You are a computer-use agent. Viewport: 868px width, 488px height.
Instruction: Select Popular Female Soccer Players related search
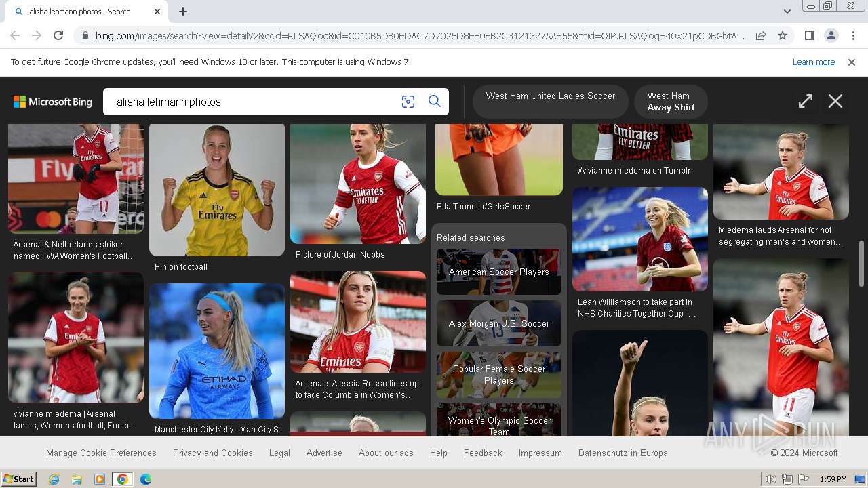(499, 375)
